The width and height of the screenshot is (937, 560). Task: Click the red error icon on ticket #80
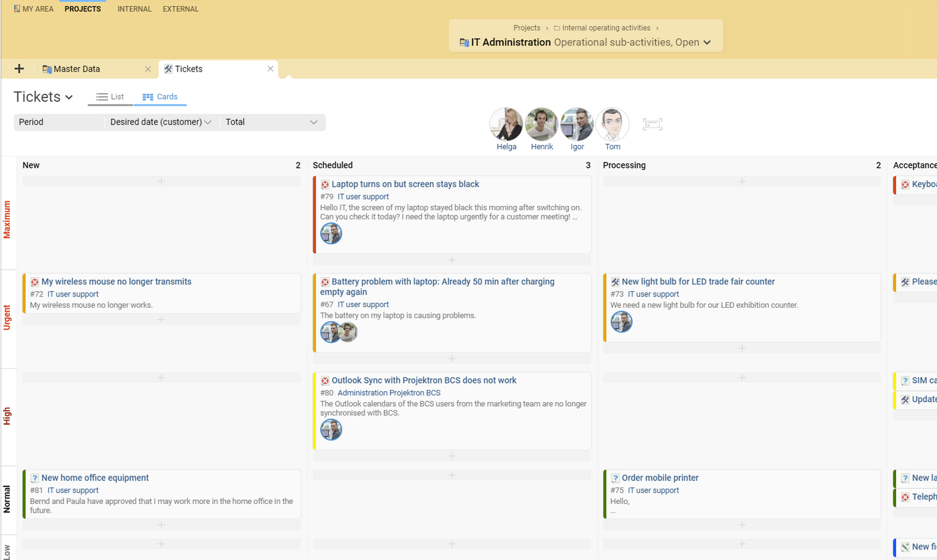[x=325, y=381]
